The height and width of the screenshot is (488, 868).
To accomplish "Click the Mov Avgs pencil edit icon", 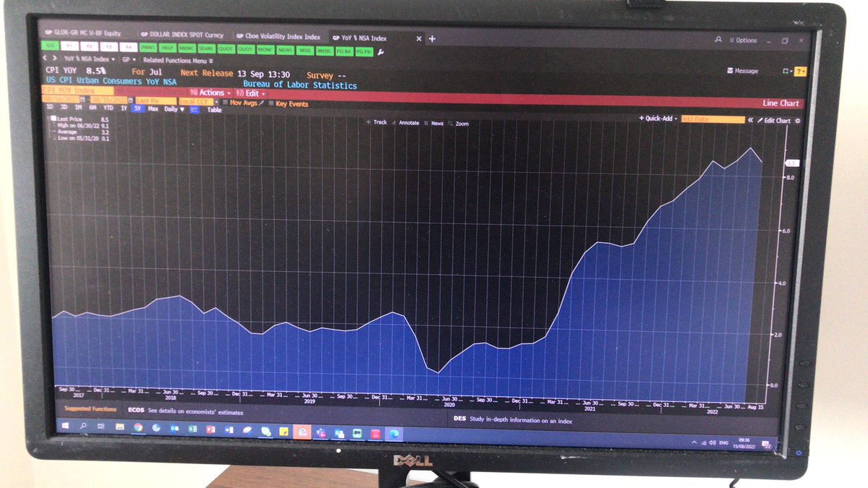I will (262, 103).
